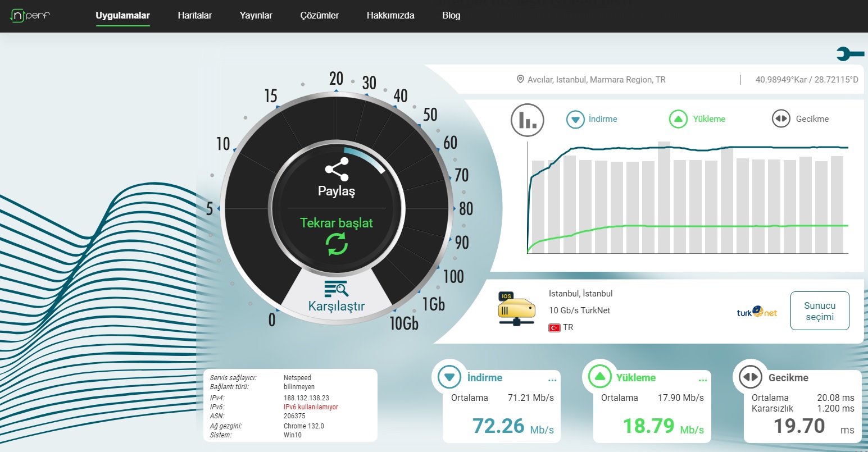This screenshot has height=452, width=868.
Task: Click the Karşılaştır button
Action: (x=337, y=307)
